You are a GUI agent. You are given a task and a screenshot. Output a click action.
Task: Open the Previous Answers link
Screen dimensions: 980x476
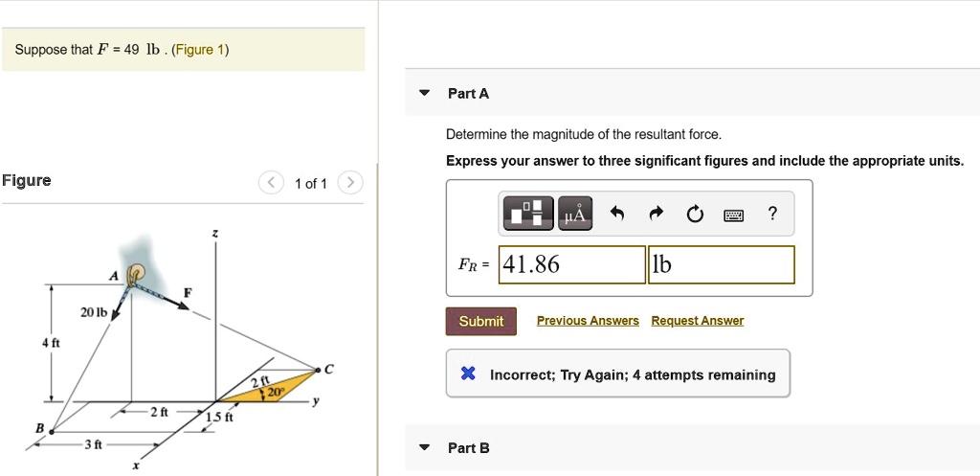coord(588,321)
